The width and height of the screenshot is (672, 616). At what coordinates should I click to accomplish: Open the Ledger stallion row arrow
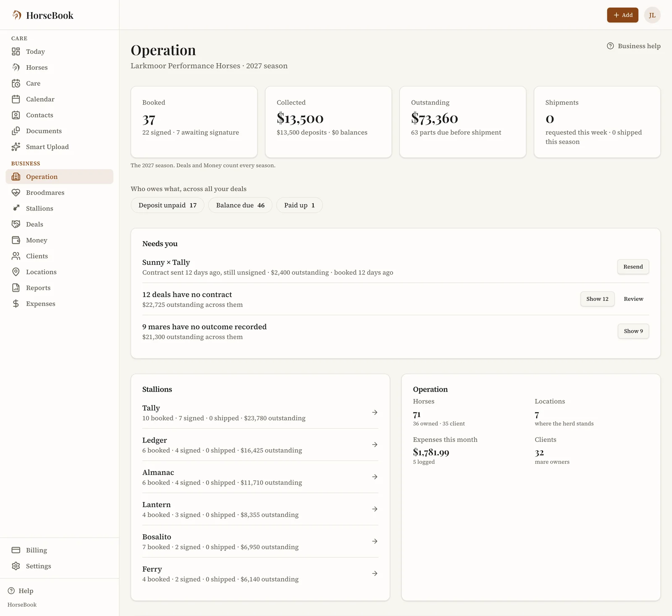(375, 445)
